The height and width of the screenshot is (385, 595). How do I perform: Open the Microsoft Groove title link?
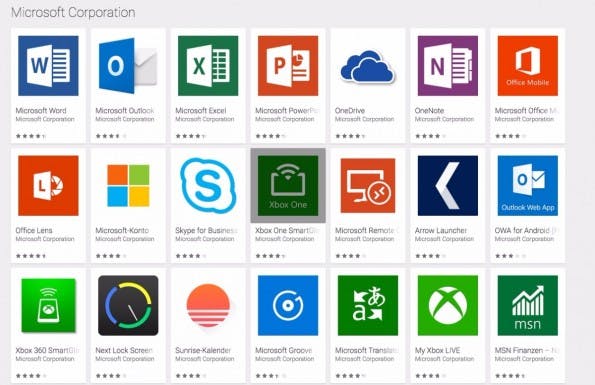coord(284,350)
